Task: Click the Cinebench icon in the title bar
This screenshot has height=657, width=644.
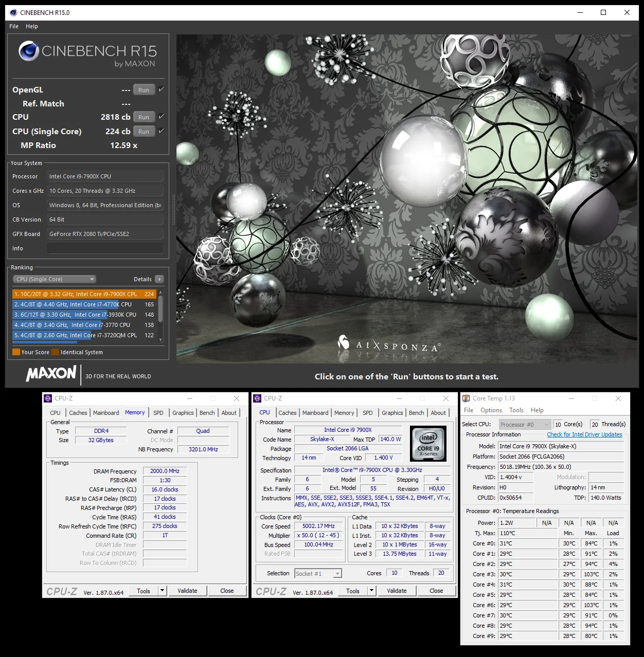Action: 13,12
